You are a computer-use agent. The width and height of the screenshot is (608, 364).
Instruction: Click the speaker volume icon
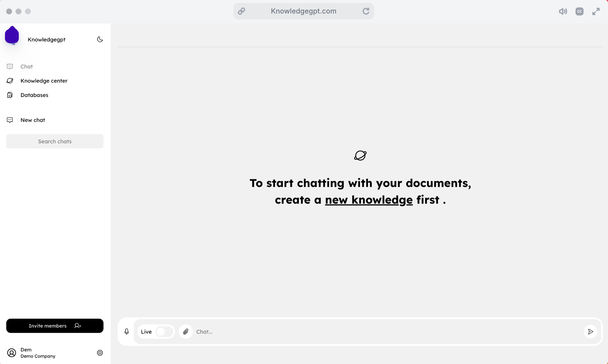click(563, 11)
